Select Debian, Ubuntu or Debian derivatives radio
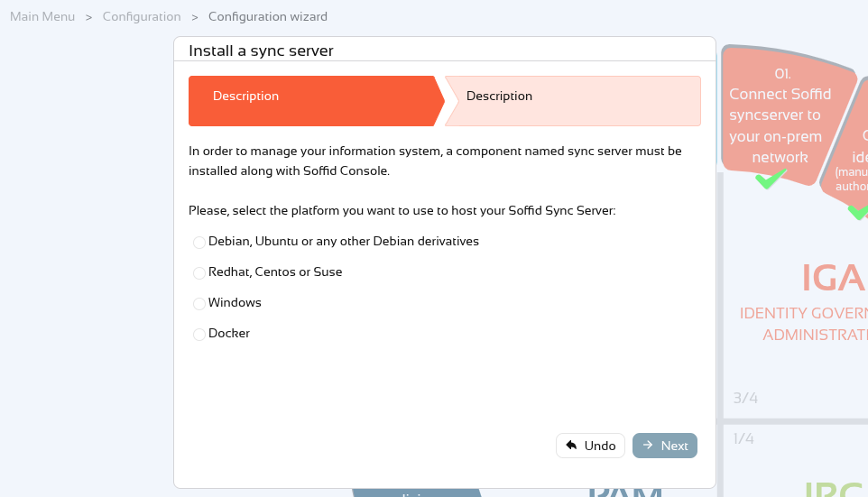 click(199, 243)
